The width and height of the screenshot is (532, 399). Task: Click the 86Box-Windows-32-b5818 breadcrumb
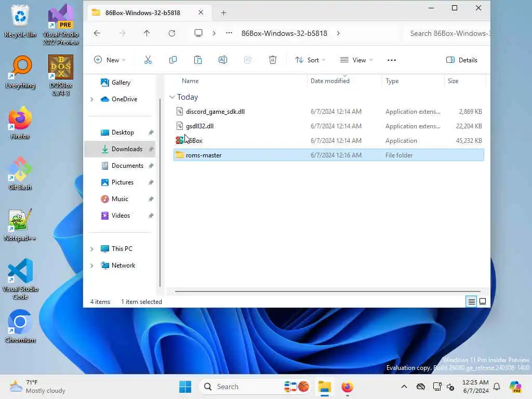coord(284,33)
